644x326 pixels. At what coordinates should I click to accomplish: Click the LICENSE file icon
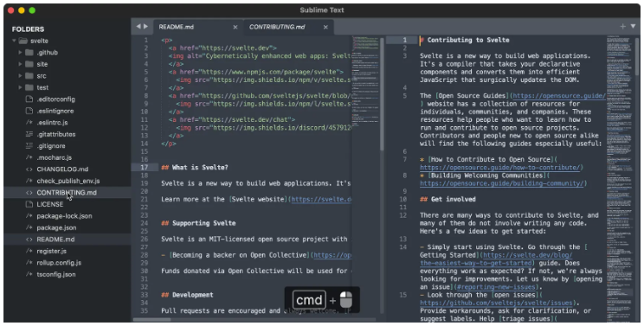[29, 204]
